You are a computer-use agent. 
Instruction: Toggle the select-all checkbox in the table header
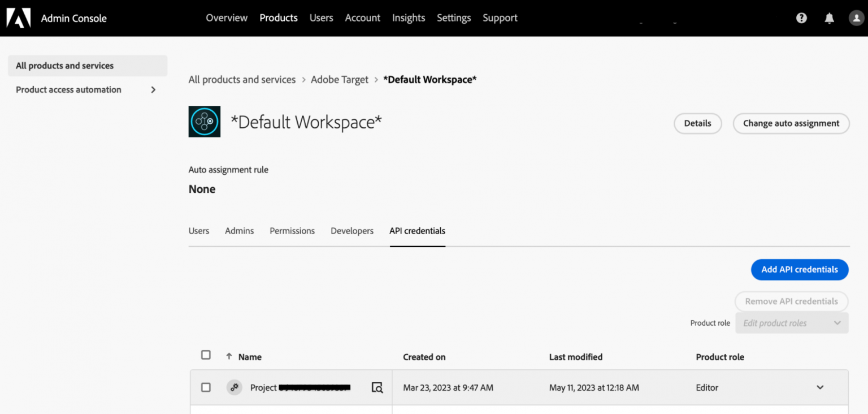tap(206, 355)
